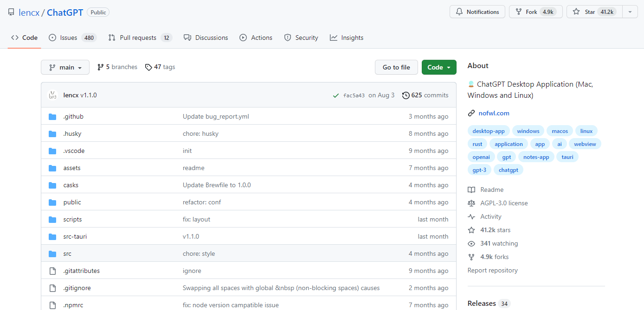Open the lencx owner link

[x=29, y=13]
